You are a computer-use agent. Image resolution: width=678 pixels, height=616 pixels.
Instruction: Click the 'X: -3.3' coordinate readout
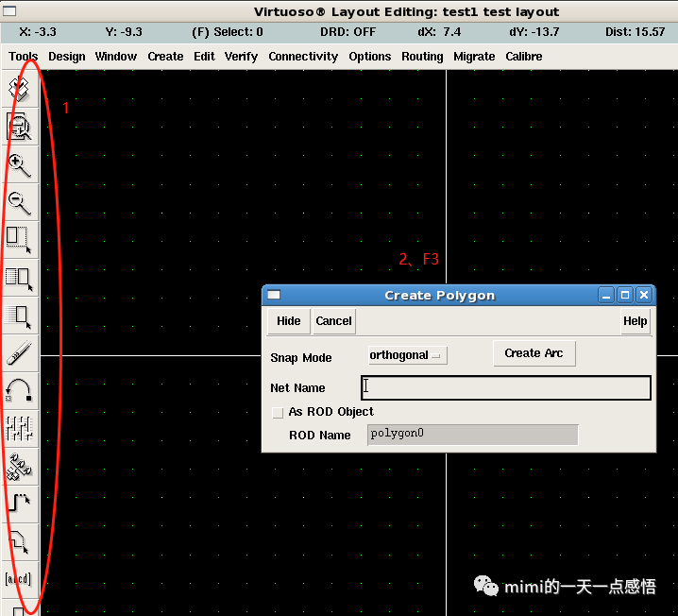pos(38,32)
